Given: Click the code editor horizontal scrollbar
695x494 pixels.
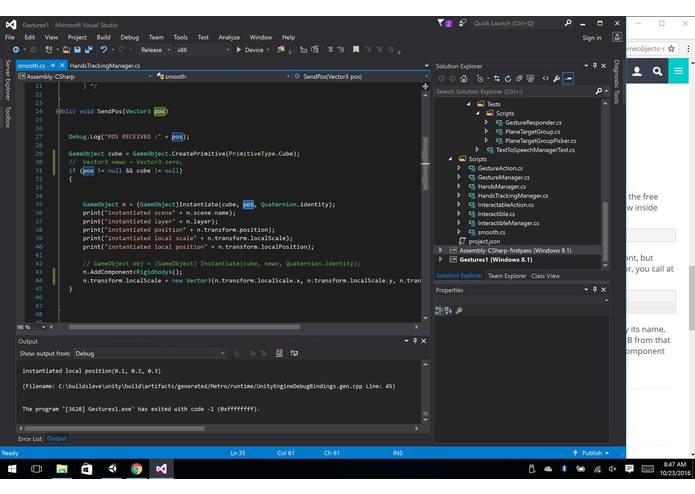Looking at the screenshot, I should click(x=184, y=327).
